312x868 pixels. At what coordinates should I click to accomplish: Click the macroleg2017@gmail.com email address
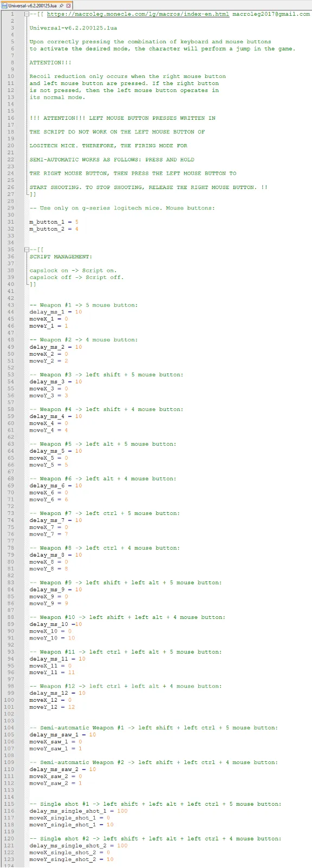271,14
